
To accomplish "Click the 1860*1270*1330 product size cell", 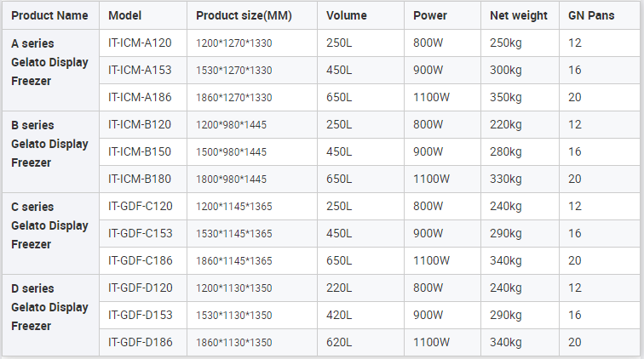I will tap(234, 97).
